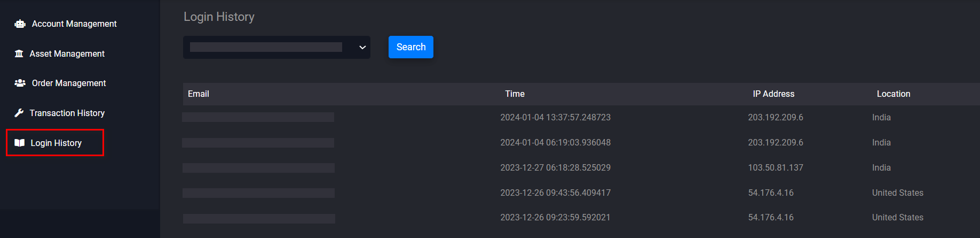Click the Time column header
Viewport: 980px width, 238px height.
[x=515, y=94]
